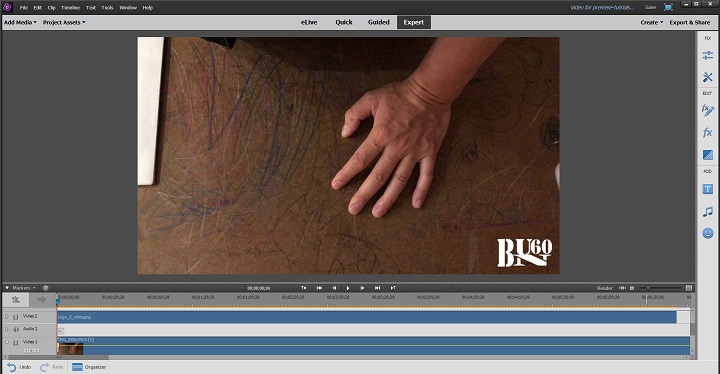Collapse the Video 1 track
The width and height of the screenshot is (720, 374).
[x=6, y=342]
